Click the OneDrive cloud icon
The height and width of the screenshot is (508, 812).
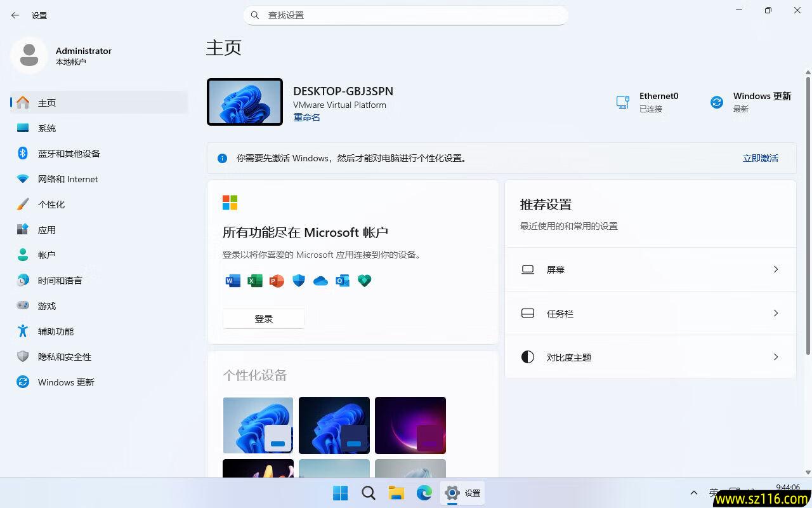coord(320,281)
